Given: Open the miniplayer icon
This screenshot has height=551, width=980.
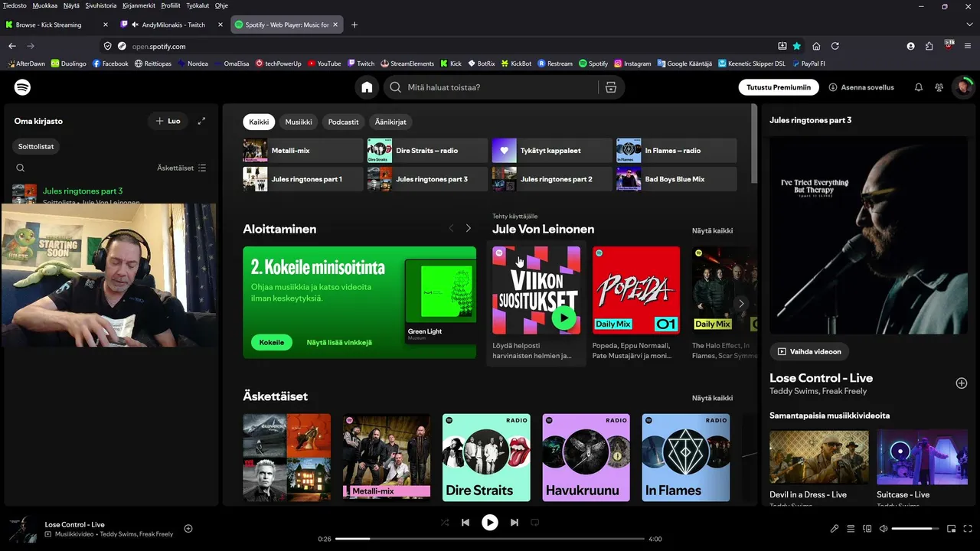Looking at the screenshot, I should pyautogui.click(x=952, y=528).
